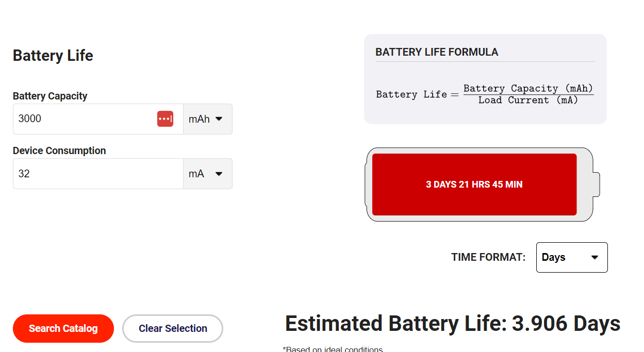644x352 pixels.
Task: Click the red battery fill level bar
Action: [x=474, y=185]
